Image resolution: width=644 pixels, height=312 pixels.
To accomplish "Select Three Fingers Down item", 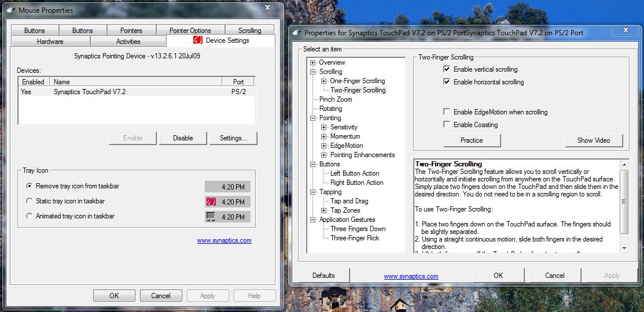I will click(x=358, y=229).
